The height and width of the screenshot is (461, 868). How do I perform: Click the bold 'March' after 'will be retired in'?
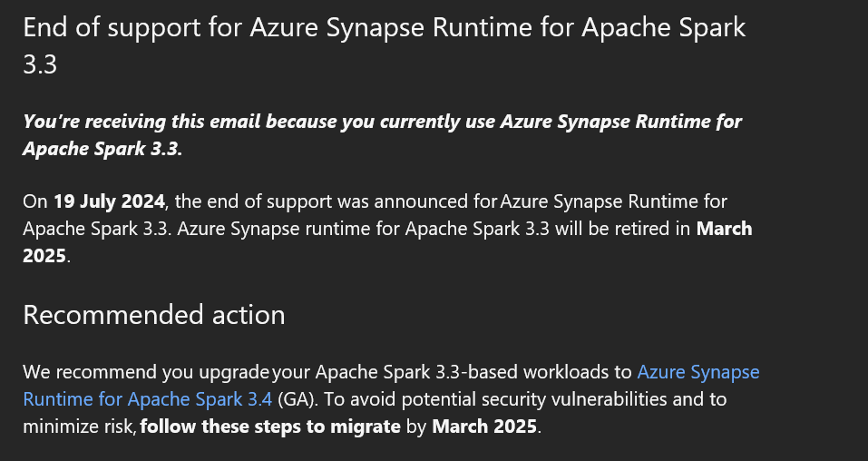tap(724, 229)
